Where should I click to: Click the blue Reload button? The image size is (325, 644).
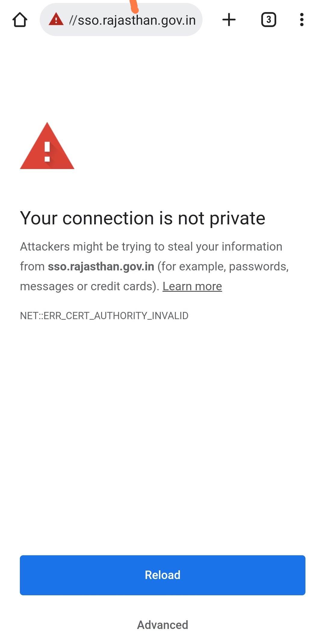pyautogui.click(x=162, y=575)
